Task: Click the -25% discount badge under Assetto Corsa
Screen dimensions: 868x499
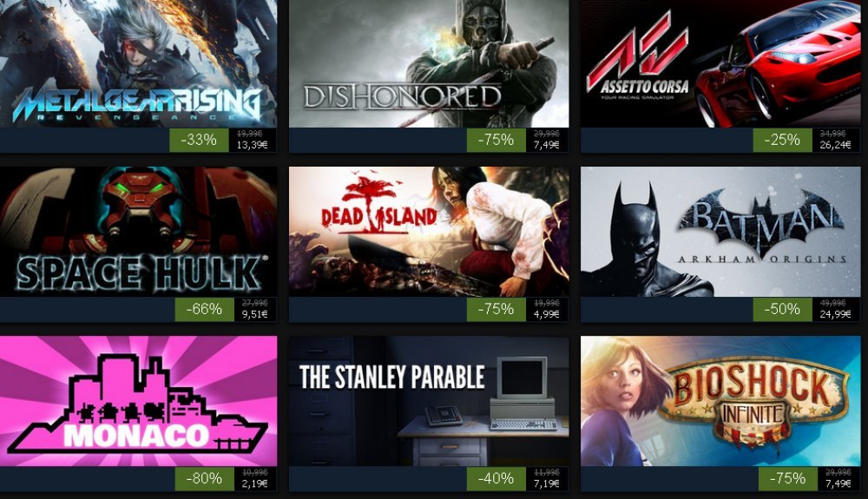Action: pos(782,140)
